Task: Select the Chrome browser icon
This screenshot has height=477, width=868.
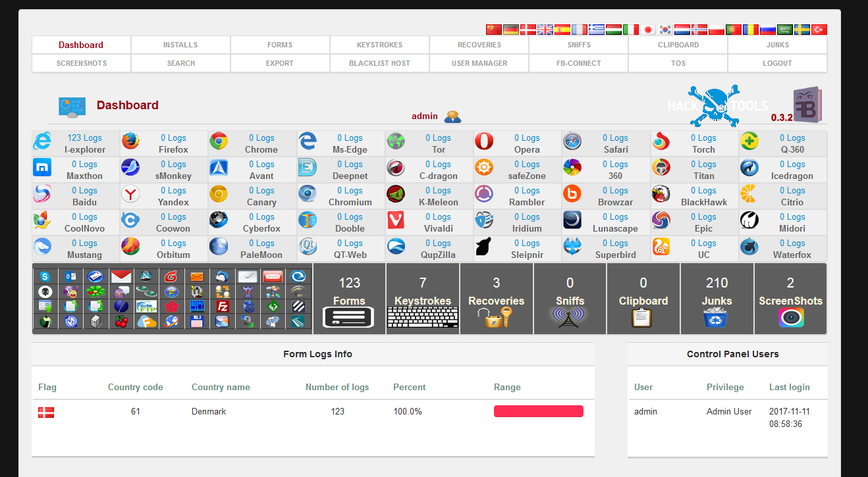Action: coord(219,141)
